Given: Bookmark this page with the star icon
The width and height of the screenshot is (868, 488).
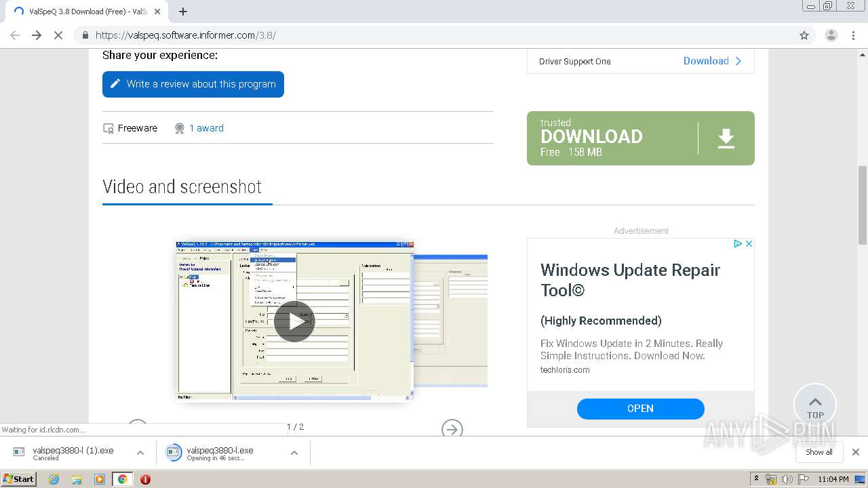Looking at the screenshot, I should pos(804,35).
